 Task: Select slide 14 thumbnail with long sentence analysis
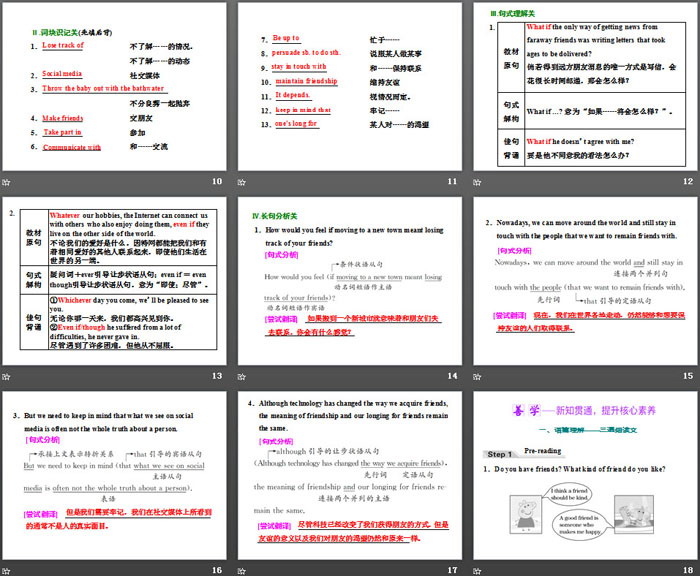point(350,281)
